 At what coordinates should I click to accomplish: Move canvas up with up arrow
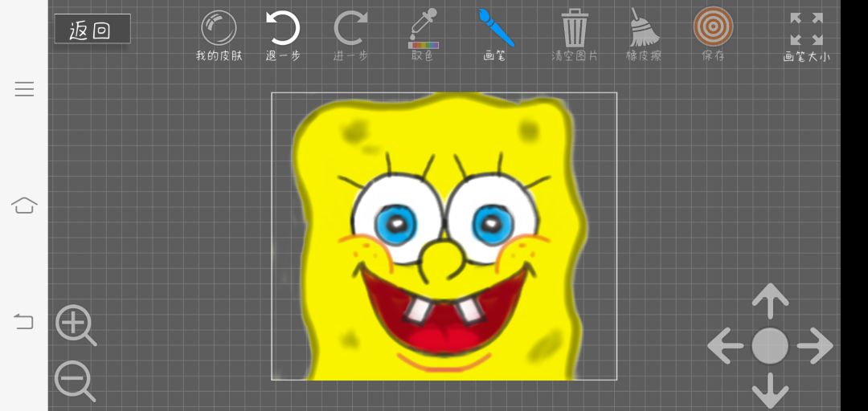770,302
